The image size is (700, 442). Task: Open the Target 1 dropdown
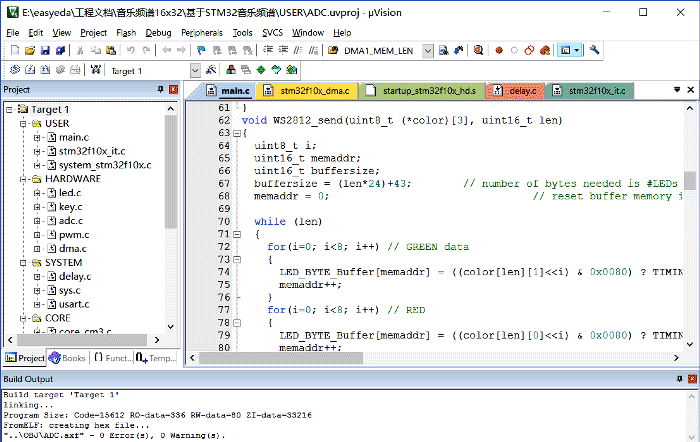(194, 71)
